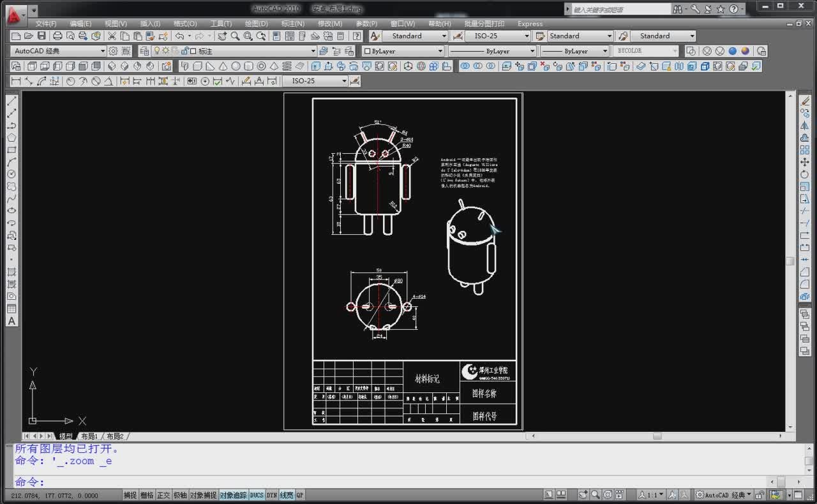Open the 绘图(D) menu

point(257,24)
